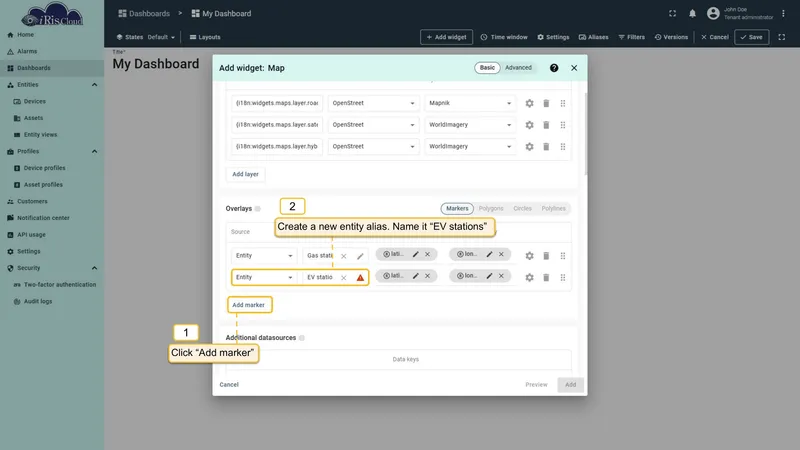
Task: Edit longitude key in EV stations row
Action: pos(489,276)
